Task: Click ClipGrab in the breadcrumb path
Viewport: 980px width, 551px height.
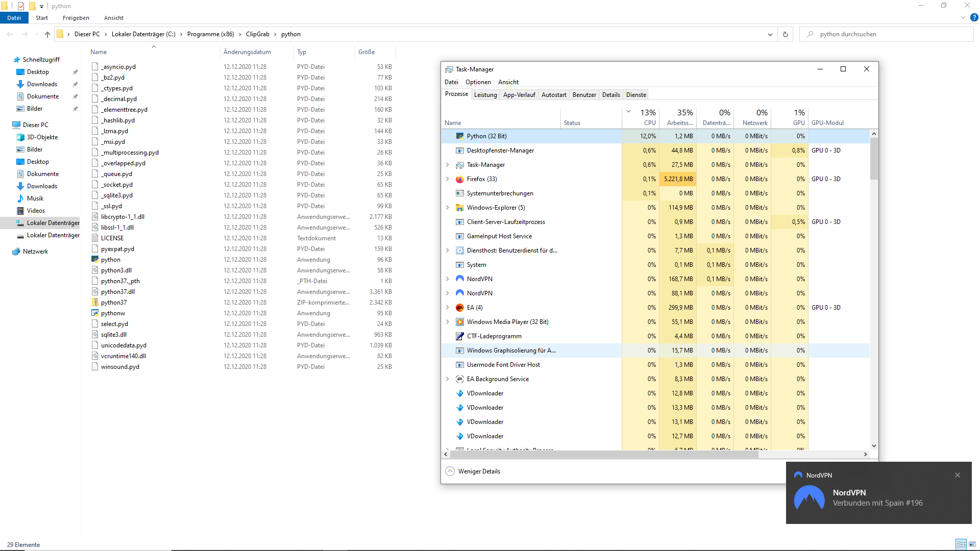Action: point(257,34)
